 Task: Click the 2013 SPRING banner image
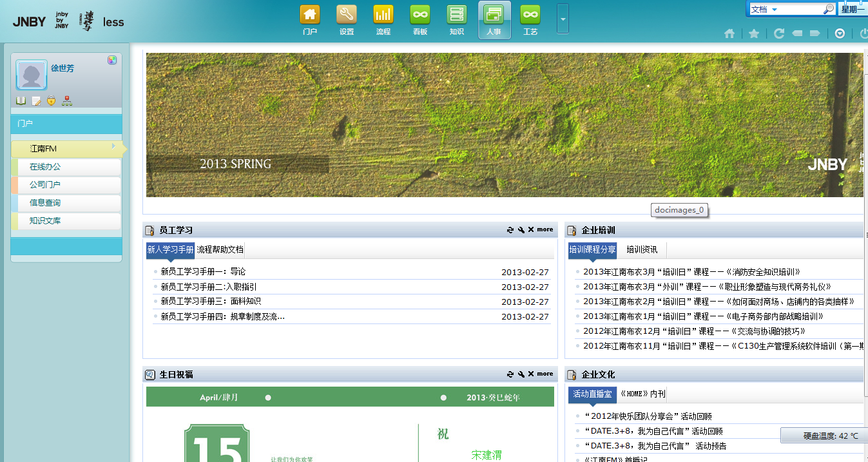click(x=505, y=125)
